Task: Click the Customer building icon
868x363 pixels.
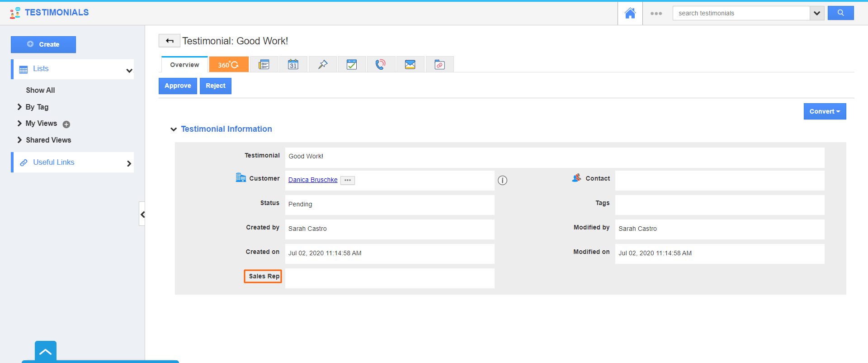Action: [x=241, y=177]
